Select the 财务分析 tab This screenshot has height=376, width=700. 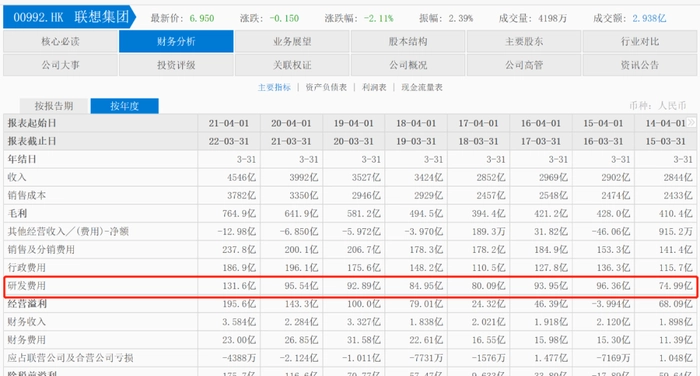point(176,42)
